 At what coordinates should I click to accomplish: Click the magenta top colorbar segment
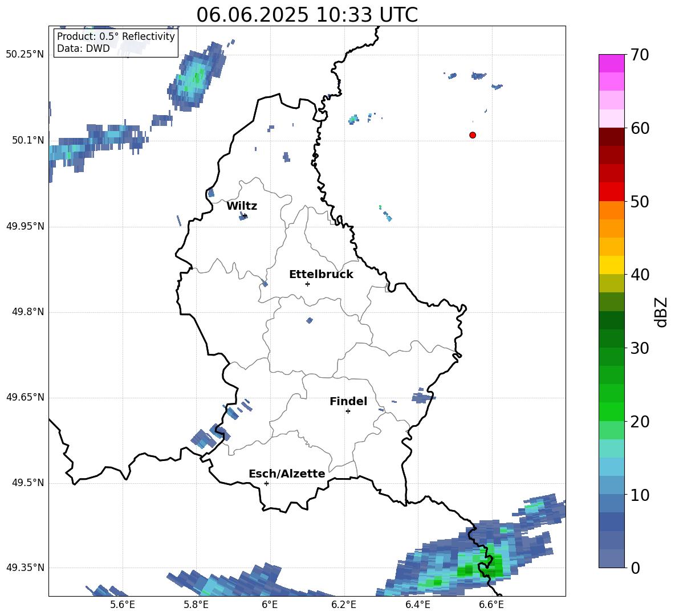pyautogui.click(x=611, y=63)
